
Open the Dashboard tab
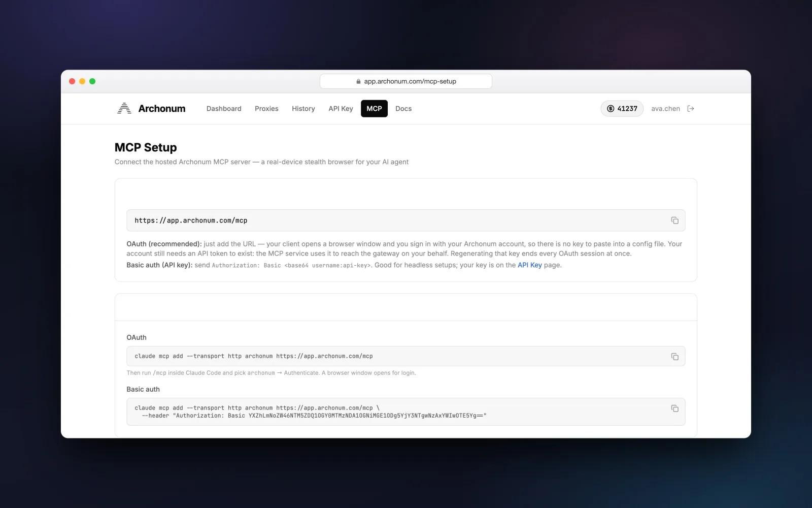pyautogui.click(x=224, y=109)
